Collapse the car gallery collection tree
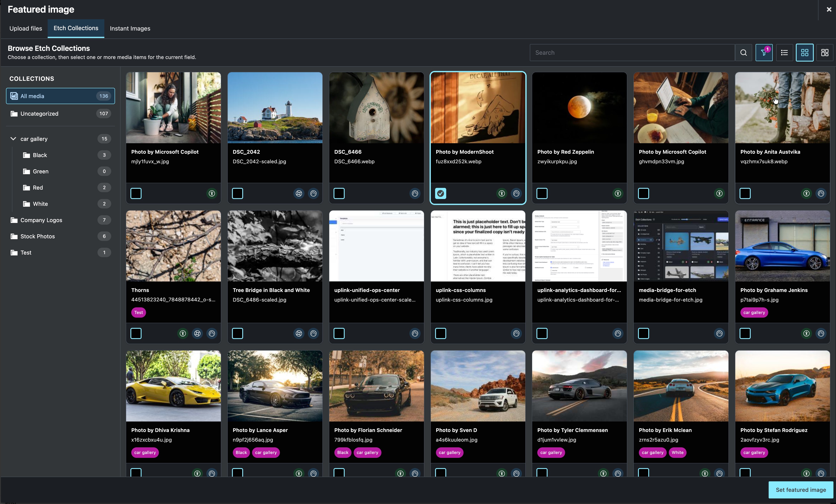Image resolution: width=836 pixels, height=504 pixels. (13, 139)
